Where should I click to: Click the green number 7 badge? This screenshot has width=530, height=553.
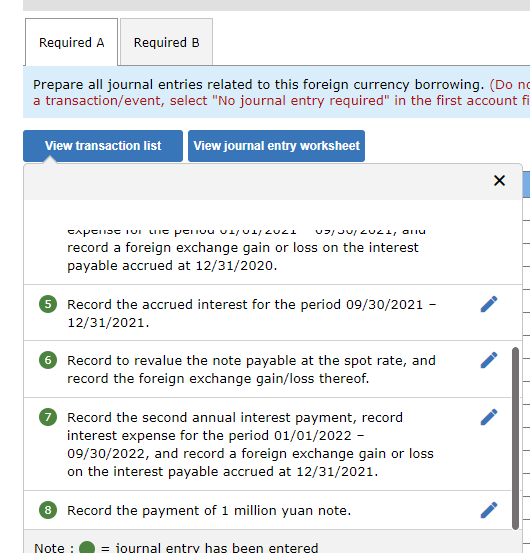pyautogui.click(x=48, y=417)
